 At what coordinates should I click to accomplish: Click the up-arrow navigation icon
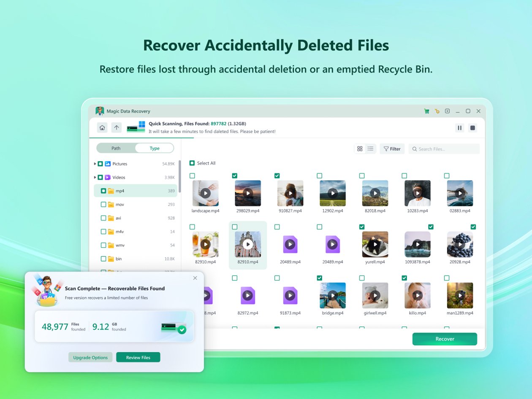(117, 127)
